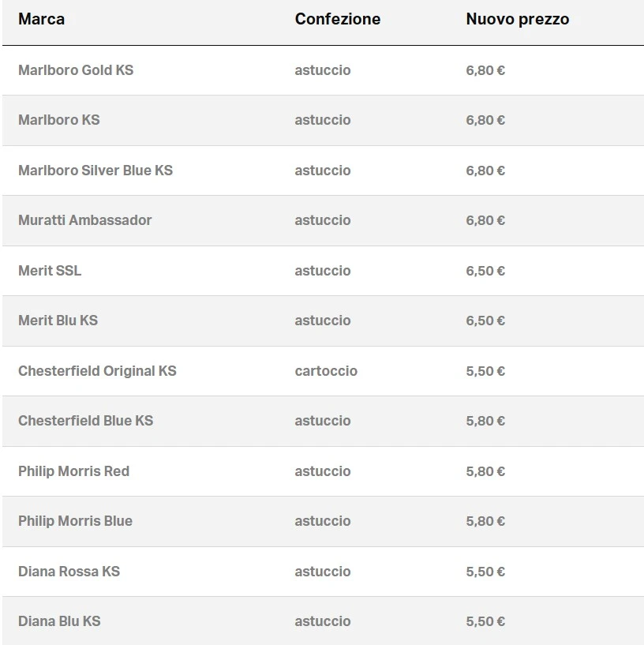Click the Muratti Ambassador price 6,80 €
The image size is (644, 645).
(485, 220)
